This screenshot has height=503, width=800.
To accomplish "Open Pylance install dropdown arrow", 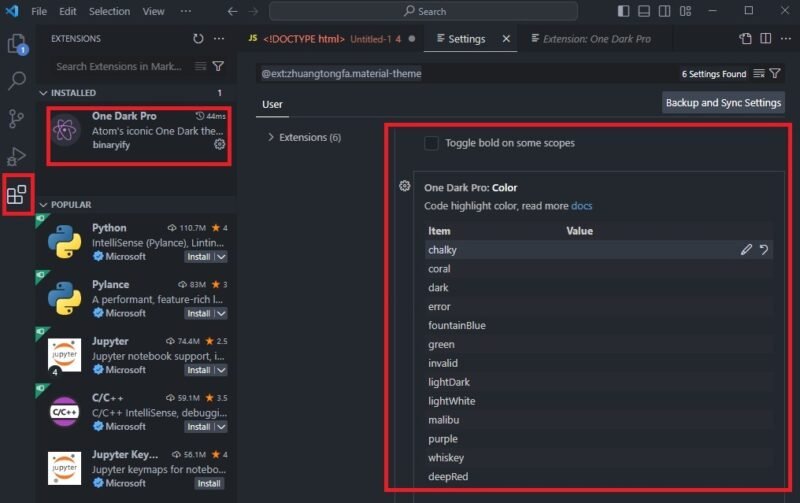I will click(221, 313).
